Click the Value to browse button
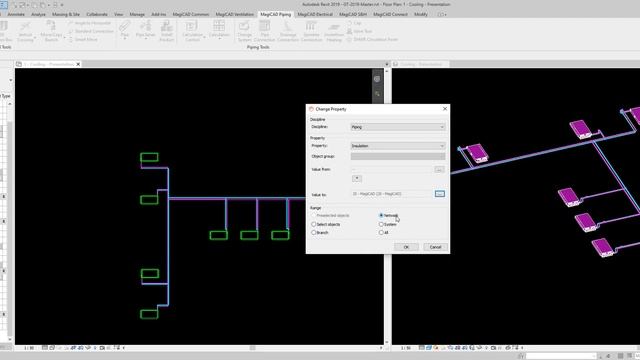The image size is (640, 360). click(440, 193)
